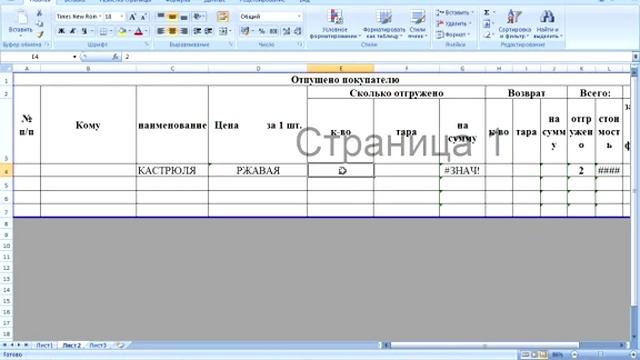Apply yellow fill color bucket
This screenshot has width=640, height=360.
click(x=122, y=31)
